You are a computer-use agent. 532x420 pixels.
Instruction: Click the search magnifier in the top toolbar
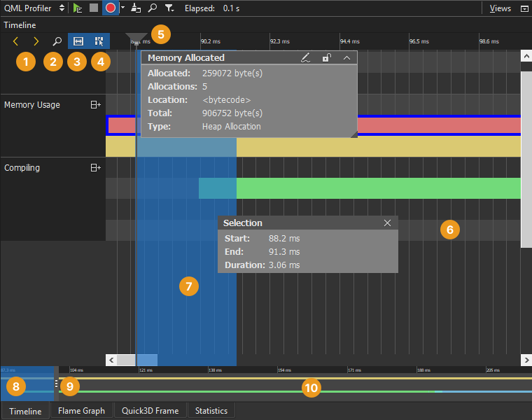click(x=153, y=8)
